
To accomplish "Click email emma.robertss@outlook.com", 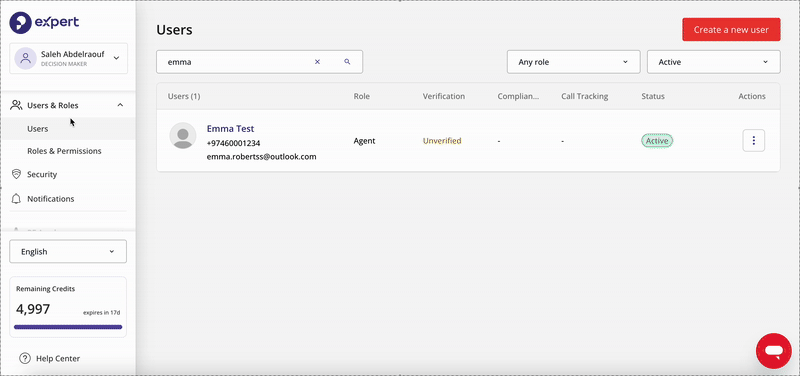I will [261, 157].
